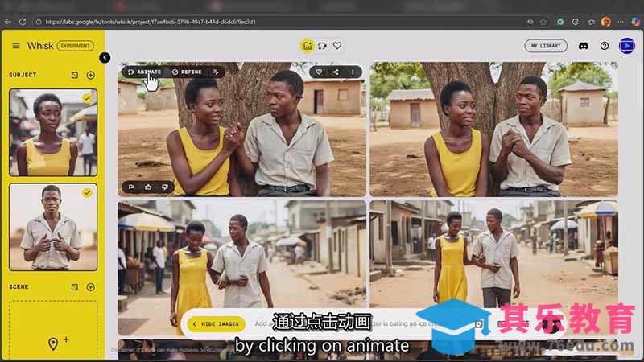Open three-dot more options on first image
The height and width of the screenshot is (362, 644).
353,72
